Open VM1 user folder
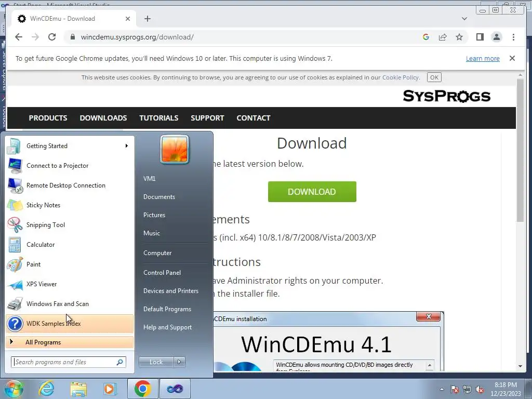532x399 pixels. (149, 179)
